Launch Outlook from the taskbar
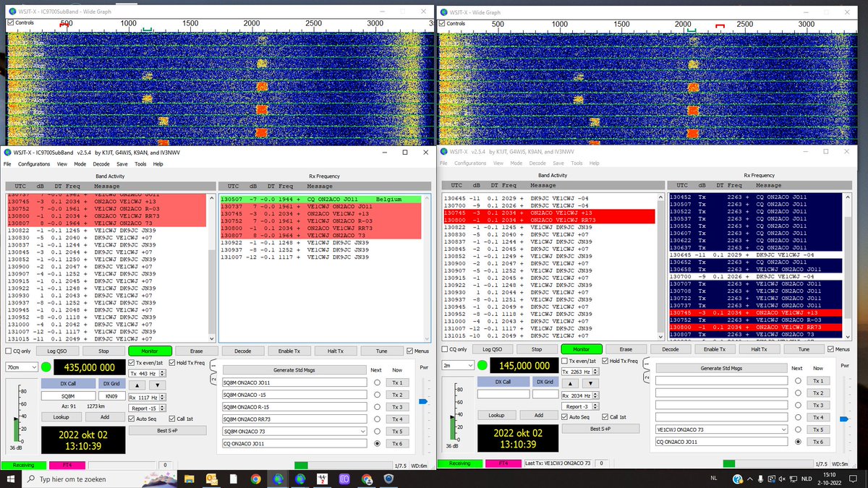868x488 pixels. pyautogui.click(x=212, y=479)
